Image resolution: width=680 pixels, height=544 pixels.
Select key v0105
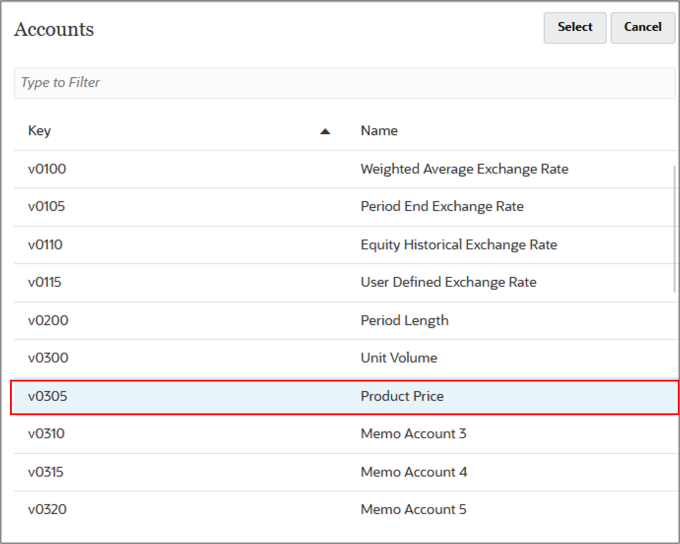click(x=46, y=206)
